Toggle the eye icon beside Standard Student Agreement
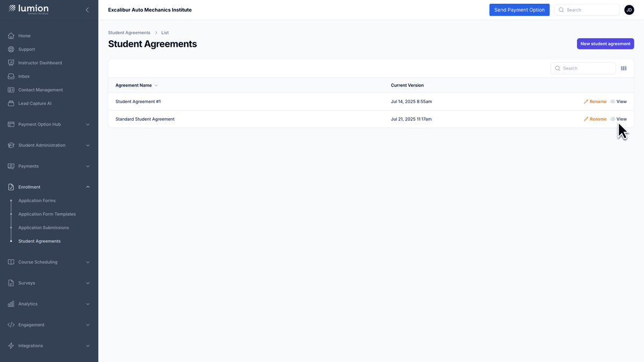 pos(612,119)
